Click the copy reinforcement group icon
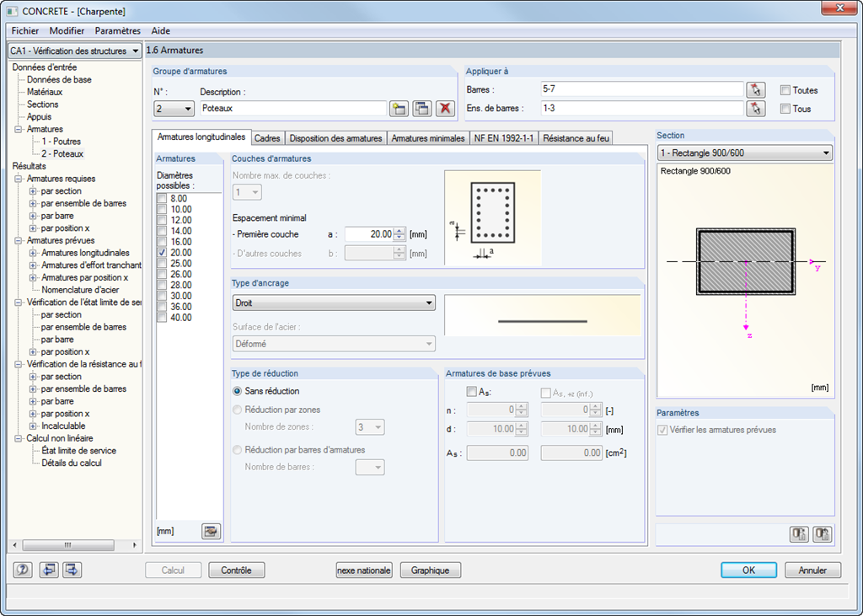The width and height of the screenshot is (863, 616). tap(422, 109)
